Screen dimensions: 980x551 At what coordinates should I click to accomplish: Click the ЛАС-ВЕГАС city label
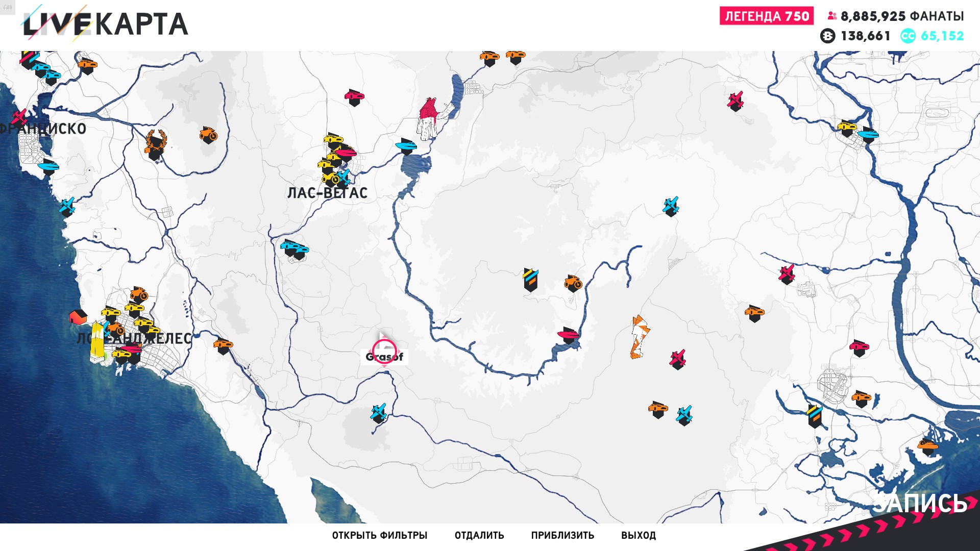[x=327, y=193]
